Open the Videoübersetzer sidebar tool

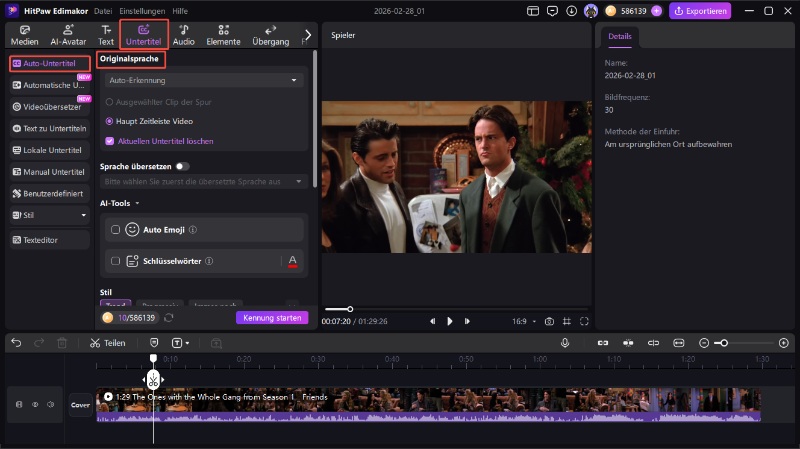tap(50, 106)
